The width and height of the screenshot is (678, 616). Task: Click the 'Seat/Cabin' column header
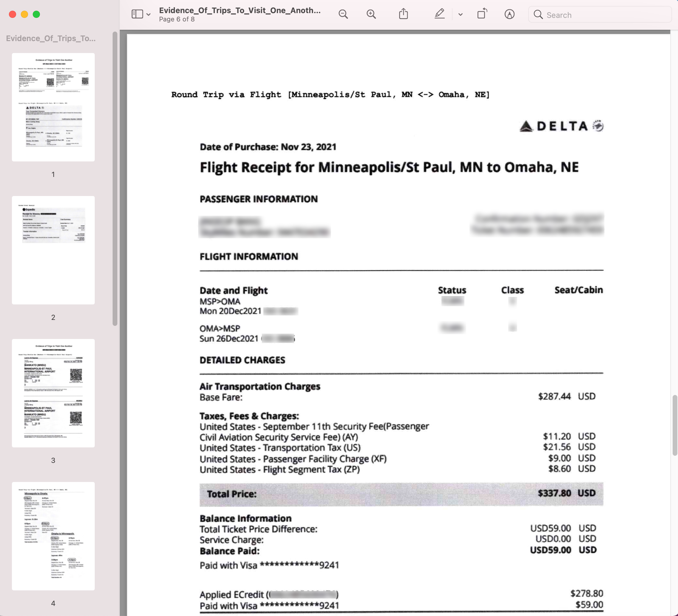(579, 290)
